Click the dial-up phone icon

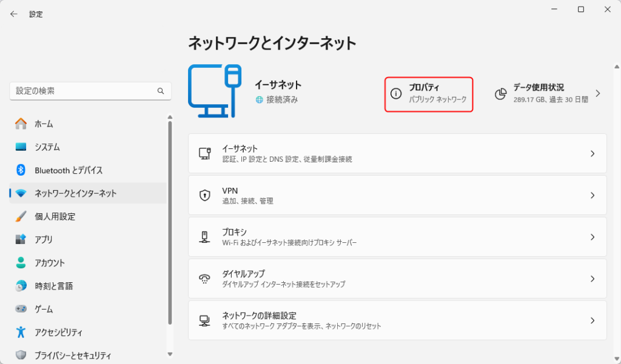[205, 279]
